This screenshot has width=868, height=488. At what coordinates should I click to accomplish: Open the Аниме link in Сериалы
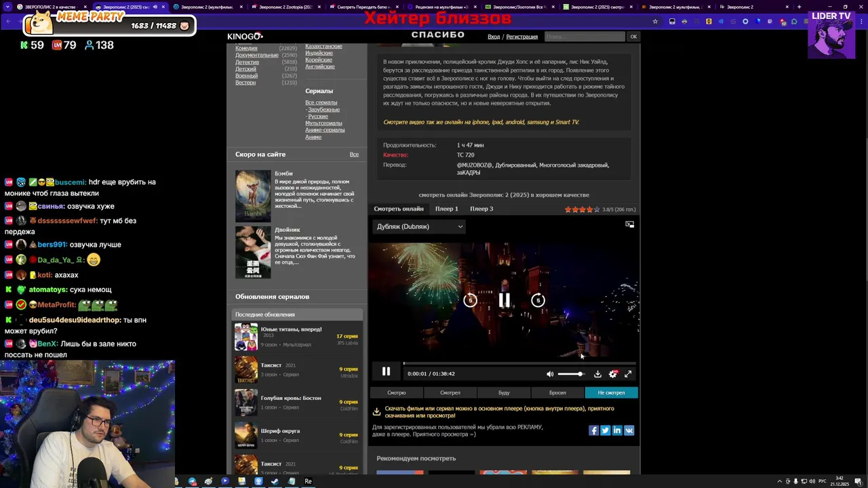pyautogui.click(x=313, y=136)
